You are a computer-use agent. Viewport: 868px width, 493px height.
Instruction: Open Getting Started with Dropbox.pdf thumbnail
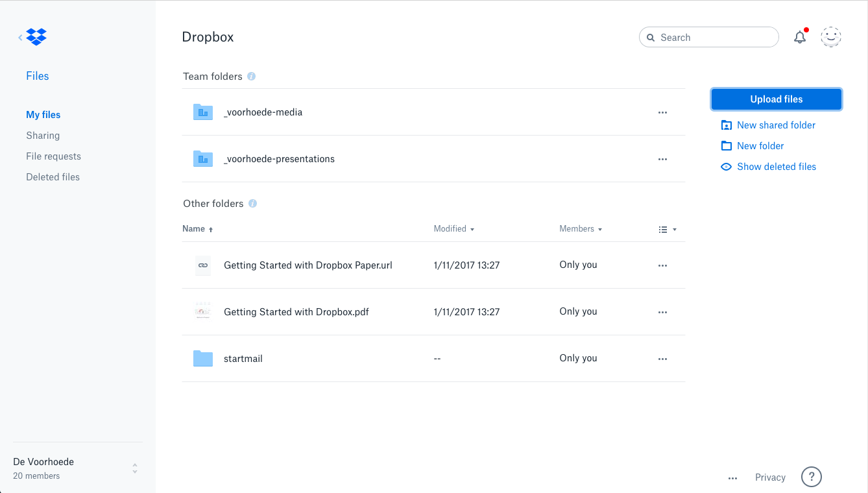click(x=203, y=312)
